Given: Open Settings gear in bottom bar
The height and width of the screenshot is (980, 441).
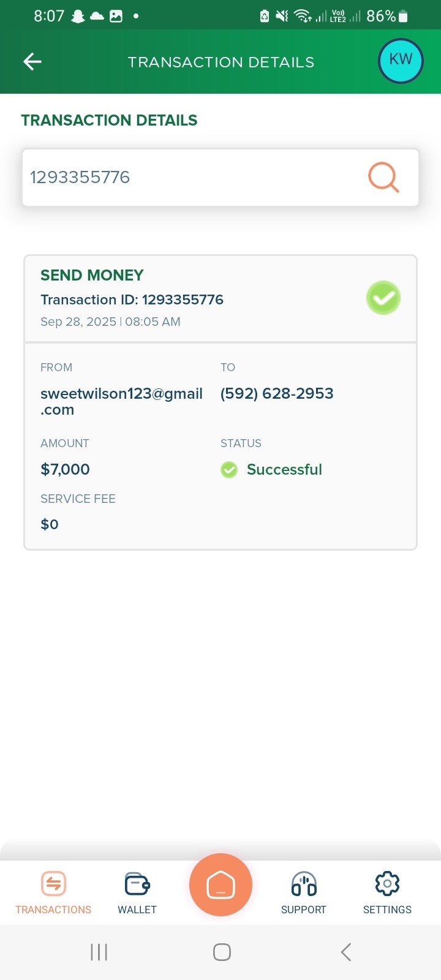Looking at the screenshot, I should click(387, 892).
